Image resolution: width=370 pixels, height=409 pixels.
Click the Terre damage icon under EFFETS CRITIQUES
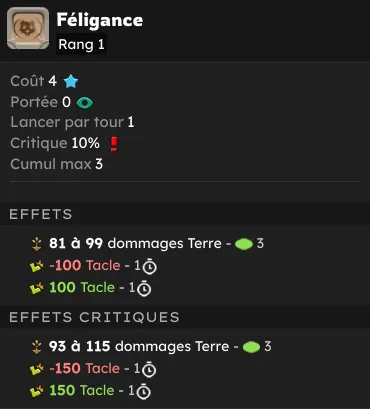(x=37, y=347)
